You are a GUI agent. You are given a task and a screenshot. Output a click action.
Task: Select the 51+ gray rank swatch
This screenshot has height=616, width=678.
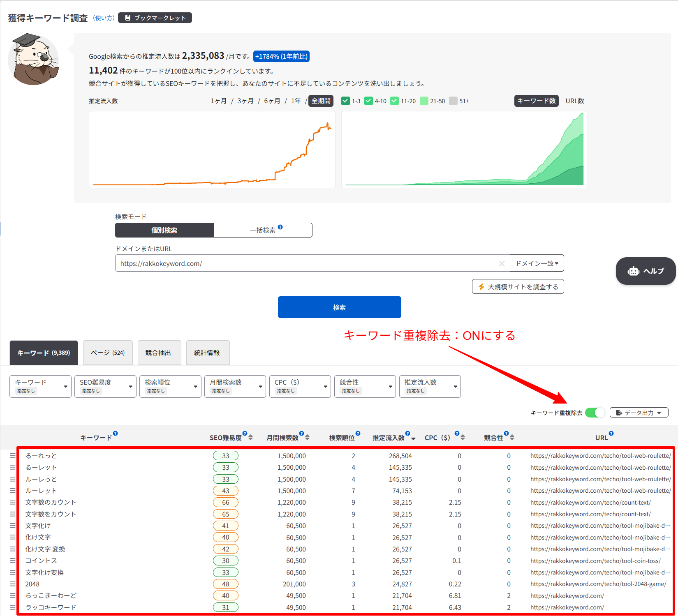454,101
